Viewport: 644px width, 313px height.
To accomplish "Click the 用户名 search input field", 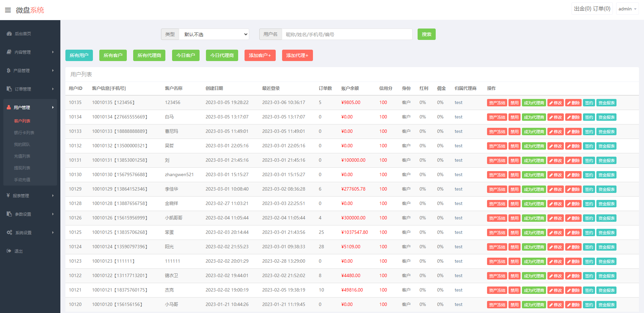I will point(347,34).
